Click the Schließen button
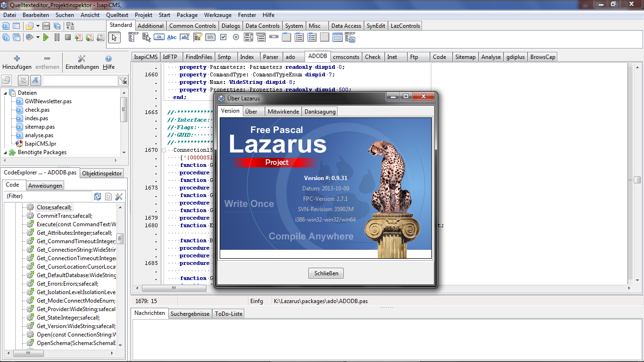This screenshot has width=644, height=362. [326, 273]
